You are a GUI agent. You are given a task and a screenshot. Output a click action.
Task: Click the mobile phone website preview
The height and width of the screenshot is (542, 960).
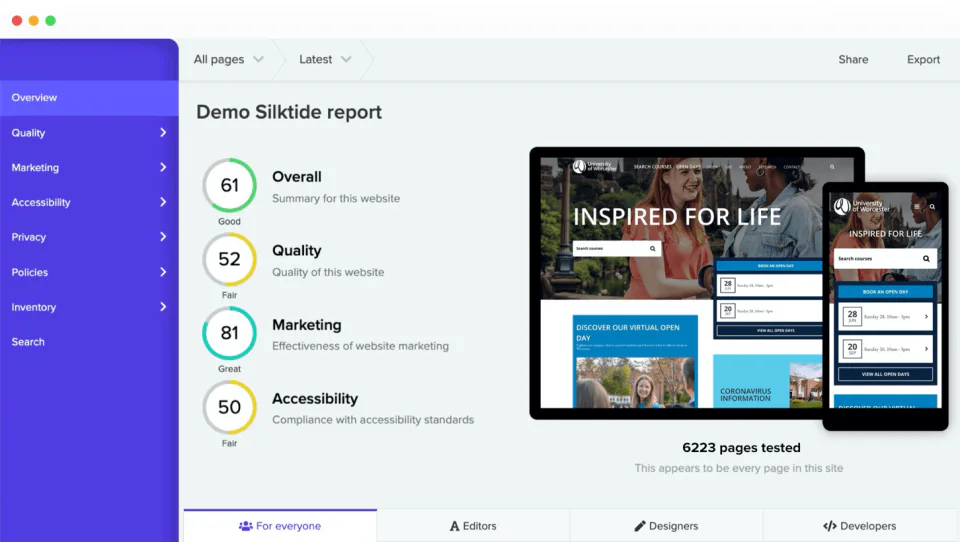pyautogui.click(x=885, y=306)
